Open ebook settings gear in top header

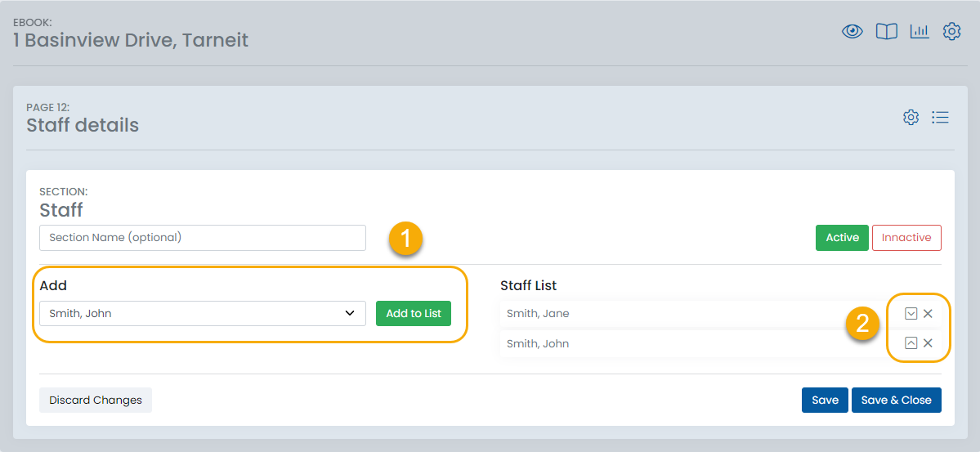coord(951,32)
